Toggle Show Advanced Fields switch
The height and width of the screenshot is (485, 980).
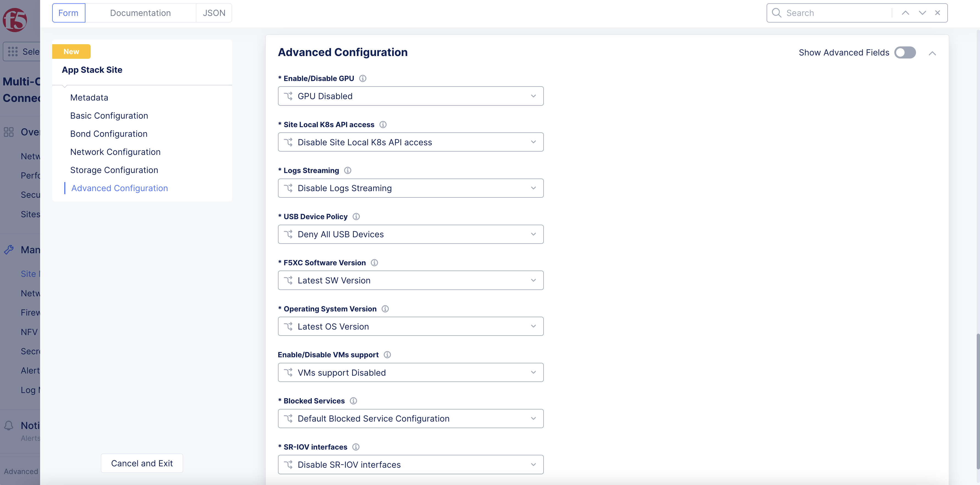click(905, 52)
